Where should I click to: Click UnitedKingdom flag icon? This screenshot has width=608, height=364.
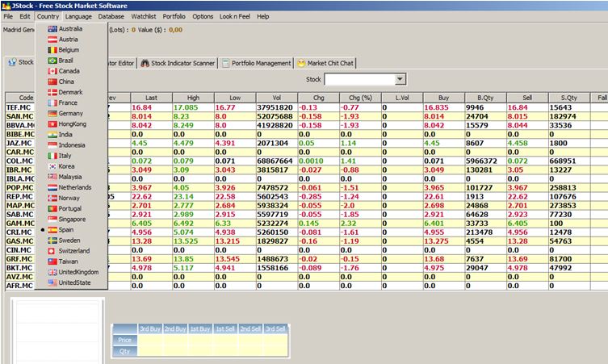(52, 272)
